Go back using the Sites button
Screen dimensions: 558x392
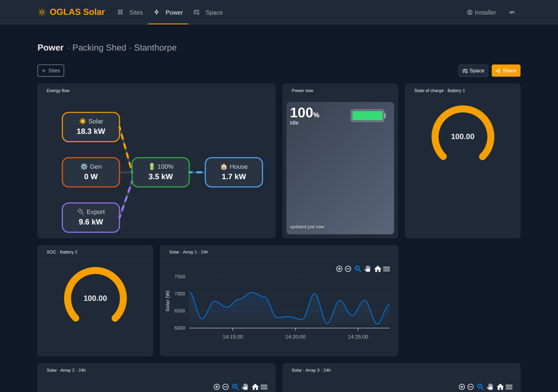tap(51, 70)
